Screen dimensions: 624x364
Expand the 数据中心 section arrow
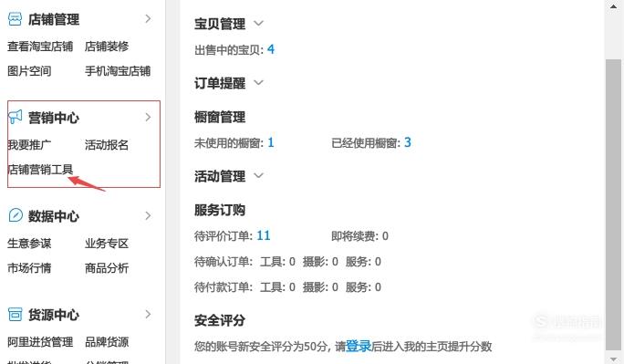[148, 215]
